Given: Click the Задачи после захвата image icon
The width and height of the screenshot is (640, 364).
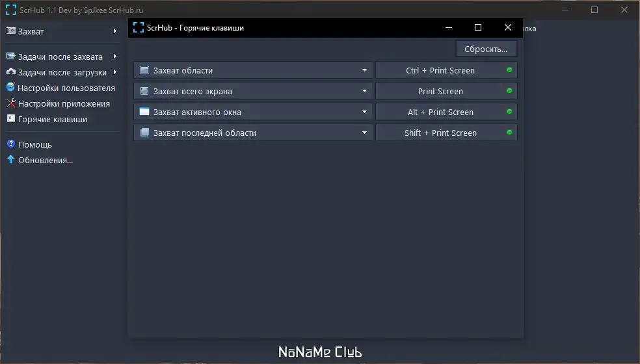Looking at the screenshot, I should click(11, 56).
